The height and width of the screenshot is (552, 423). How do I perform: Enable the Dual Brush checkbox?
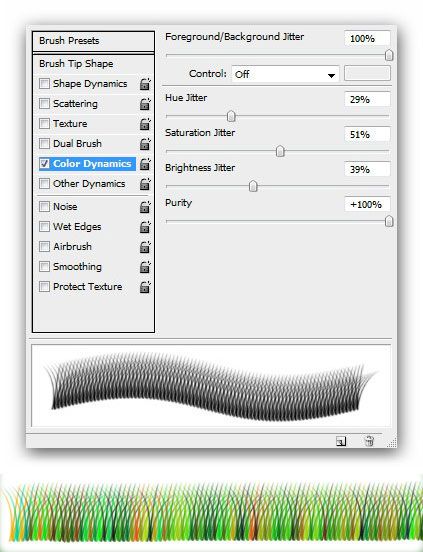pyautogui.click(x=44, y=144)
